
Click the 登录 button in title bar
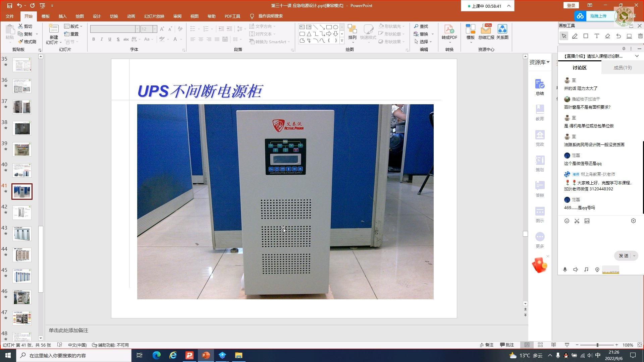pos(571,5)
